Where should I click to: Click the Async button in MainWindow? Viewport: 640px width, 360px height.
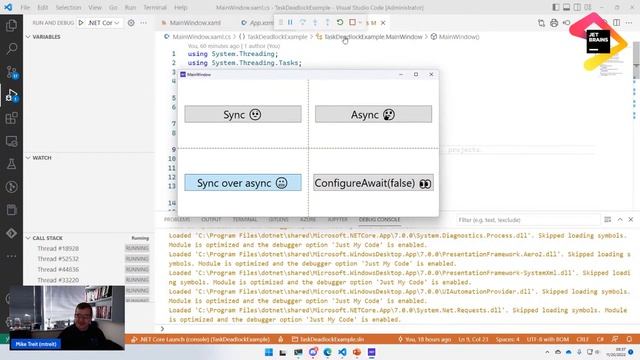373,114
